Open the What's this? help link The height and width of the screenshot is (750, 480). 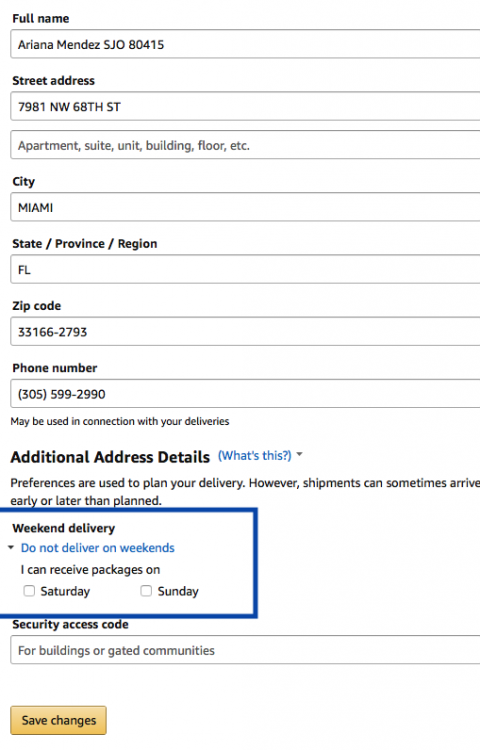pos(254,455)
